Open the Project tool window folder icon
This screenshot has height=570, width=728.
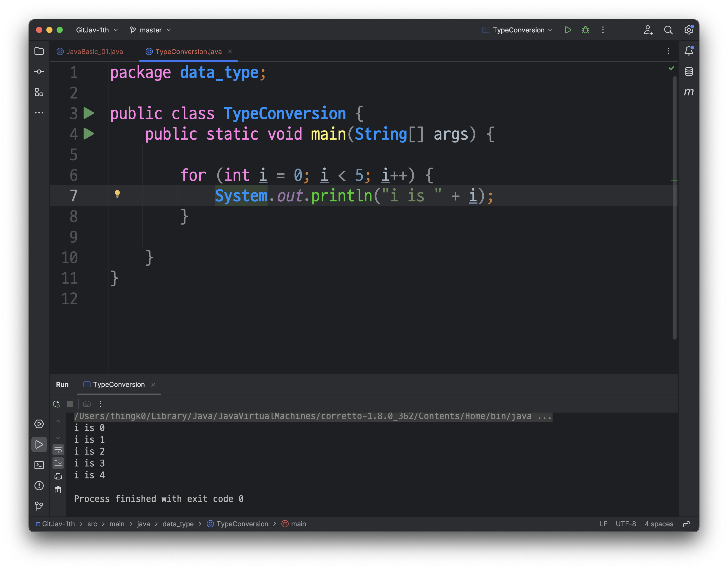click(x=39, y=51)
